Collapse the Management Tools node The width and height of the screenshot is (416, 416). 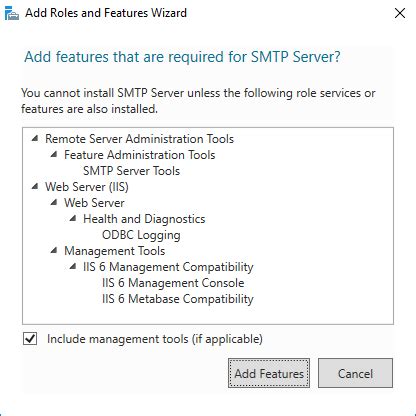tap(54, 250)
